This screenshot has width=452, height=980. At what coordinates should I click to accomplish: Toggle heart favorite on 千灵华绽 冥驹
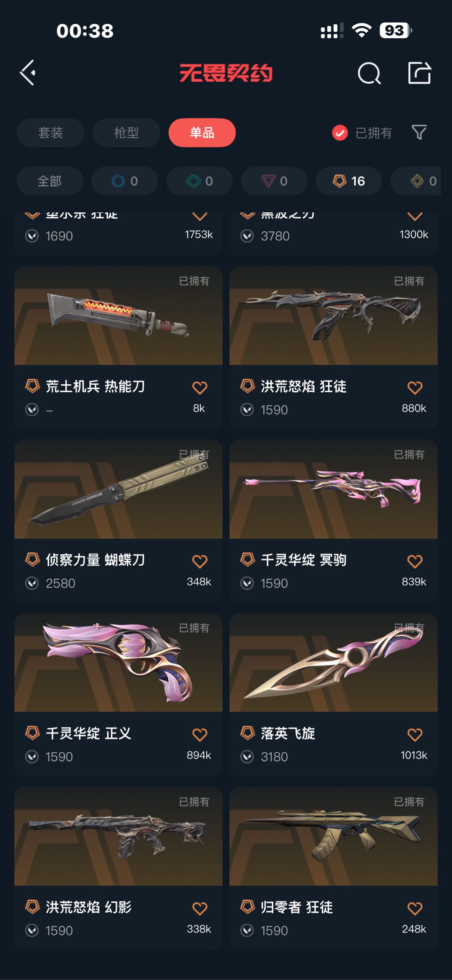click(415, 561)
